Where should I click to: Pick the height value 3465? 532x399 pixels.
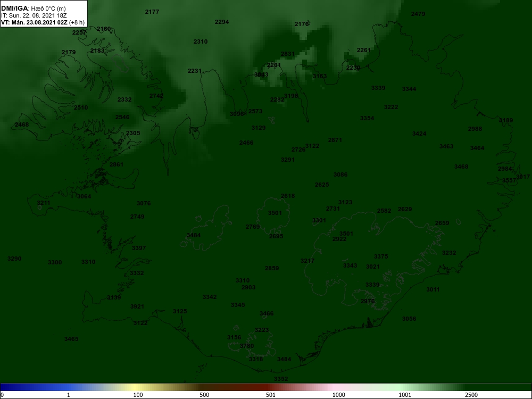pyautogui.click(x=71, y=339)
